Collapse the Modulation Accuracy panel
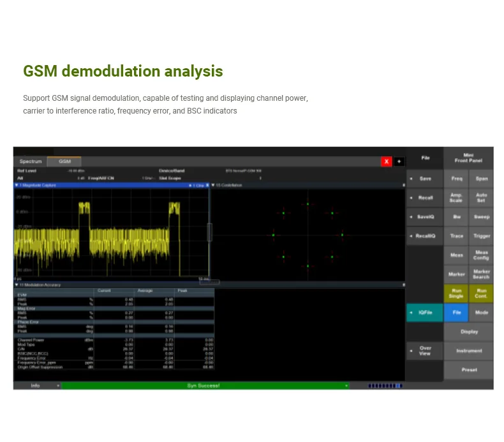 tap(17, 284)
